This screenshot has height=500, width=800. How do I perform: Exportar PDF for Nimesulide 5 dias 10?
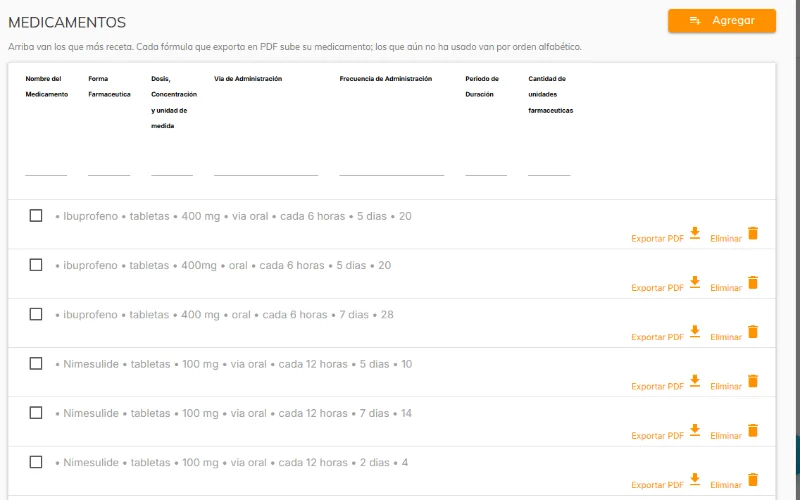click(x=657, y=387)
